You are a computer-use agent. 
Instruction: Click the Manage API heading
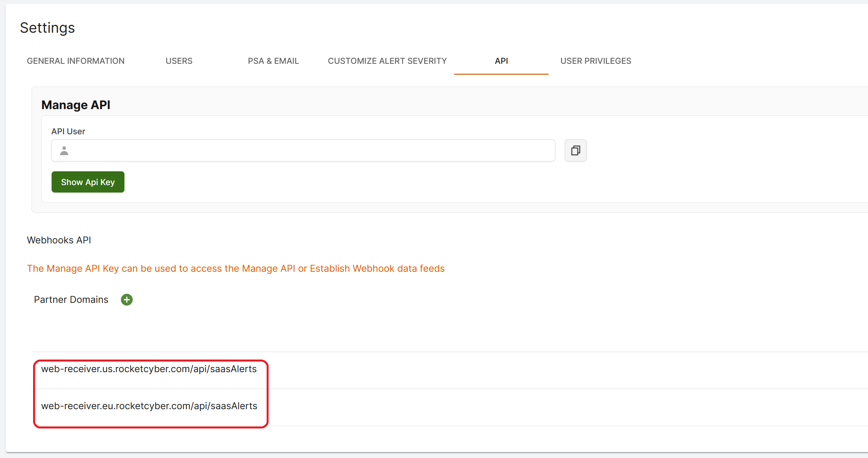click(x=76, y=105)
